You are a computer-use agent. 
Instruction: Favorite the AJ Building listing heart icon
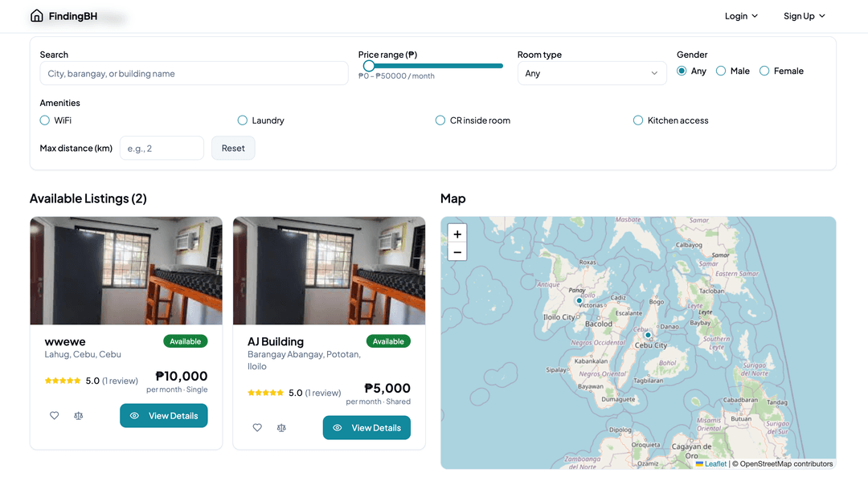coord(257,428)
